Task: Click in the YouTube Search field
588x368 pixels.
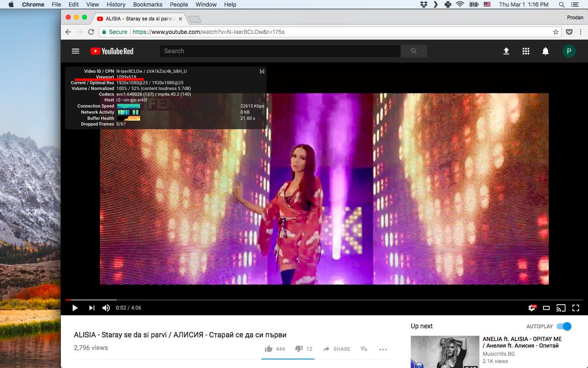Action: (x=280, y=51)
